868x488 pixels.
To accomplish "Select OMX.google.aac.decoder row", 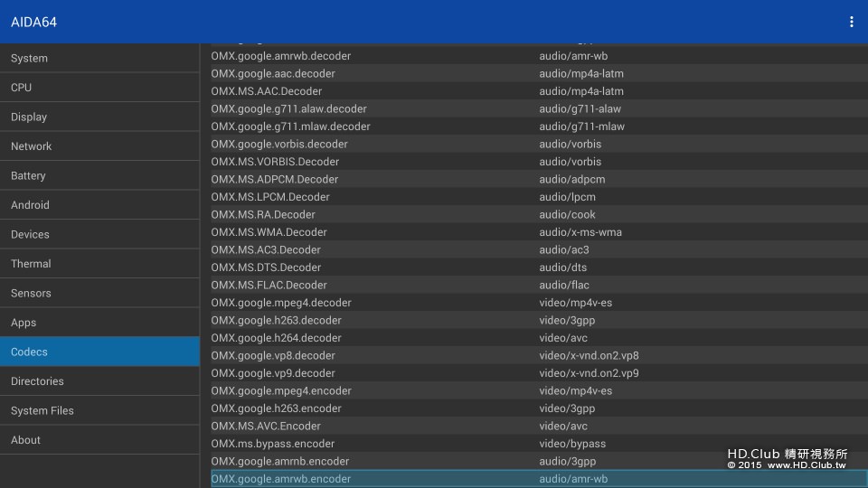I will coord(539,73).
